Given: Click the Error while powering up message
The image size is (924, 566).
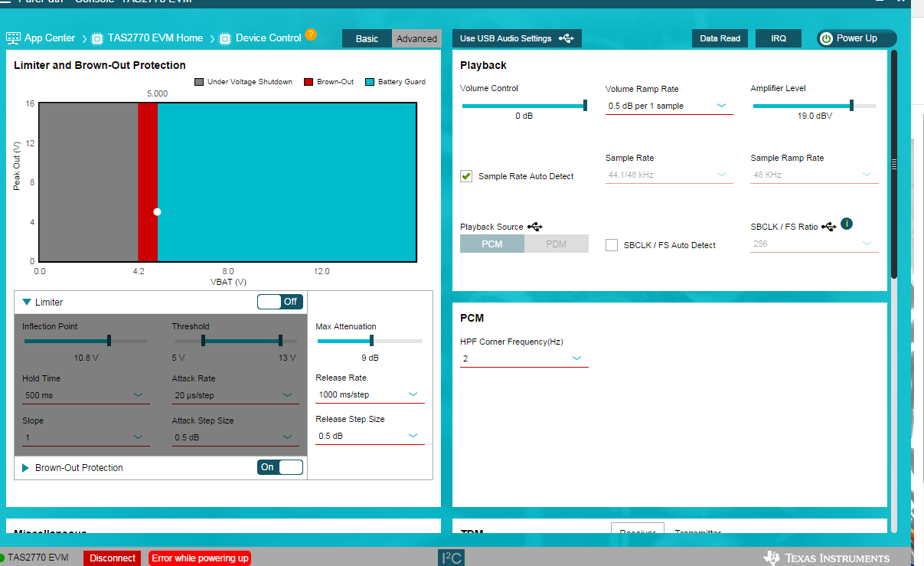Looking at the screenshot, I should point(200,558).
